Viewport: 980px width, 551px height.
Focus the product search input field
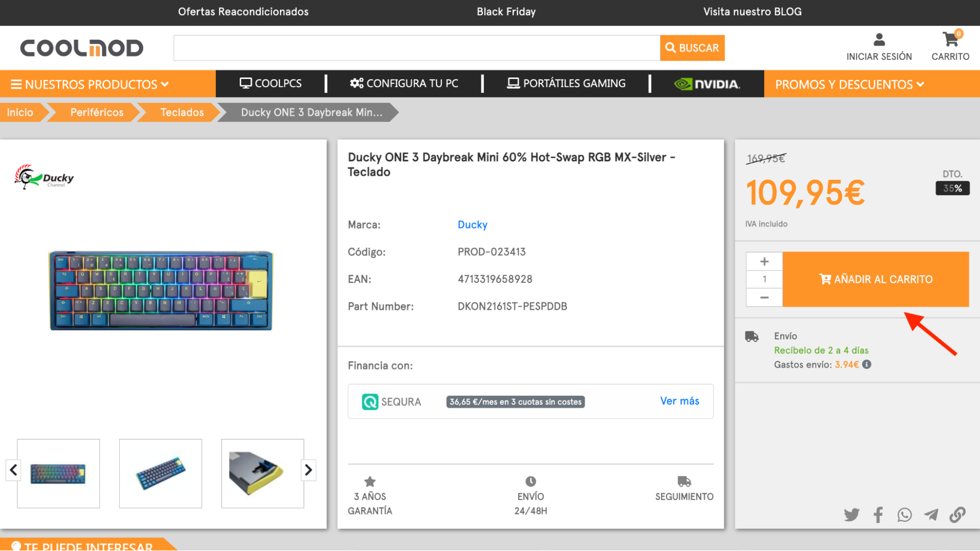pyautogui.click(x=417, y=48)
